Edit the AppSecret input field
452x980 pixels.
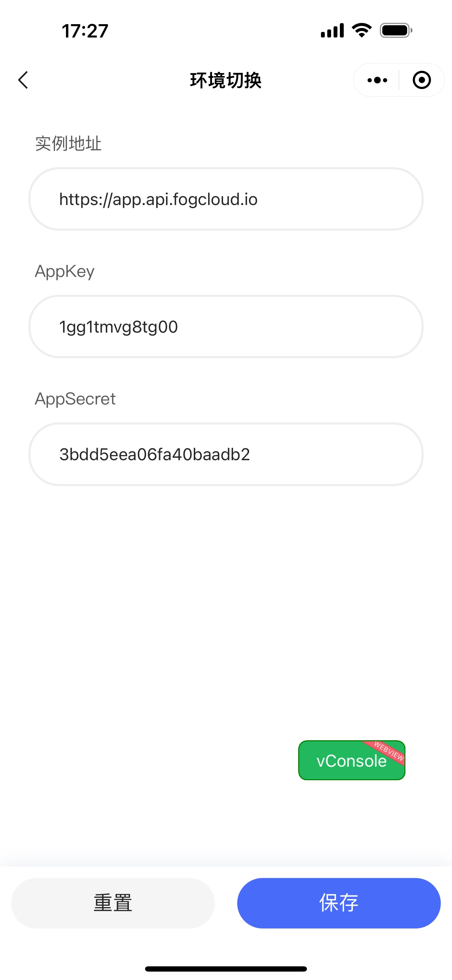coord(226,454)
